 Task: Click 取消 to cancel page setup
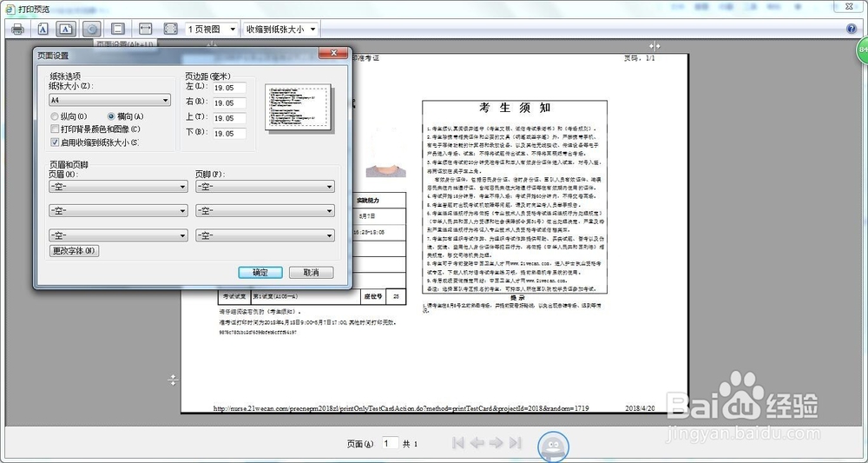311,273
